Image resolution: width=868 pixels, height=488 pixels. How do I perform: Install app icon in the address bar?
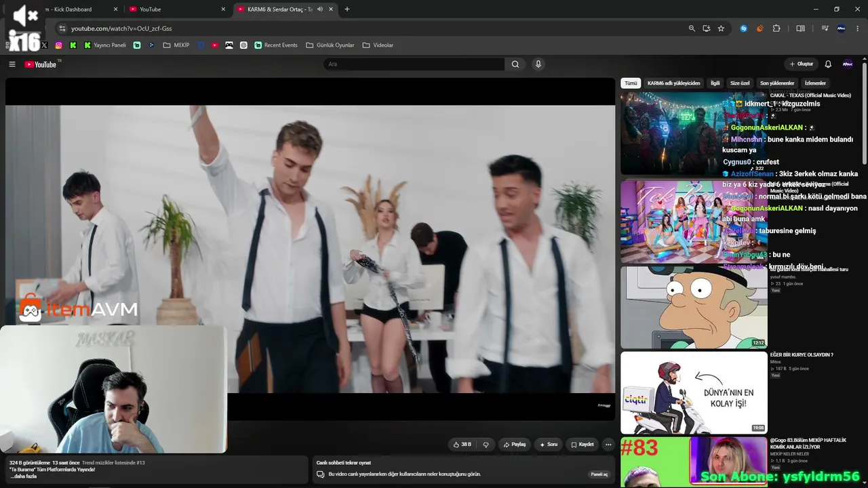(707, 28)
